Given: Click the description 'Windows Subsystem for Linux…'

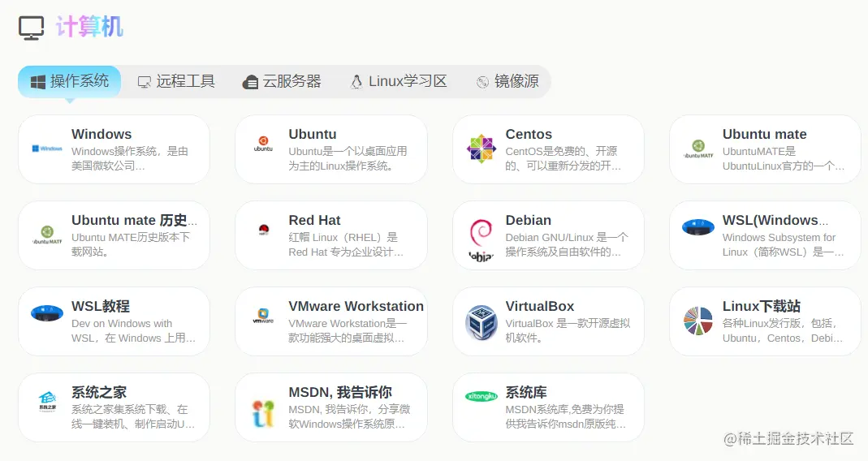Looking at the screenshot, I should [x=784, y=244].
